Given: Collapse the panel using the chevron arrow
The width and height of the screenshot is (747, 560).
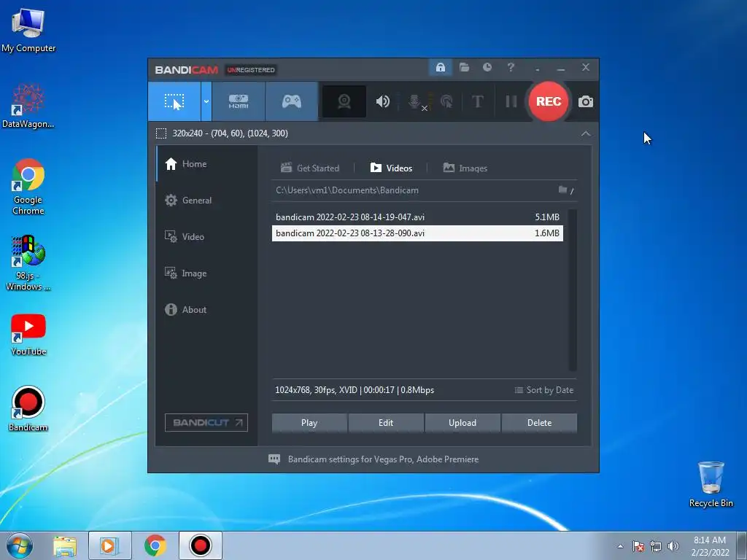Looking at the screenshot, I should pyautogui.click(x=586, y=134).
